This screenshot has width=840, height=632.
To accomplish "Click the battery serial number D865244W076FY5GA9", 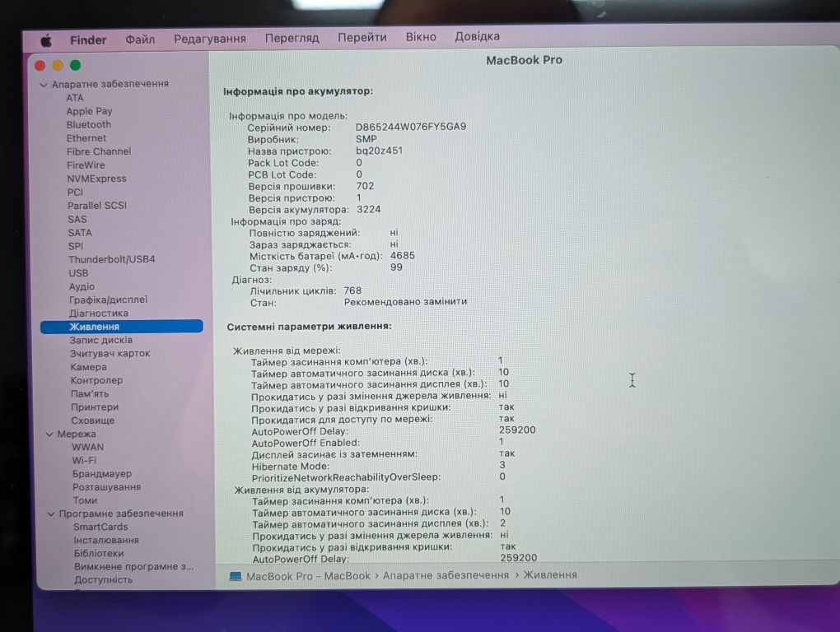I will [411, 127].
